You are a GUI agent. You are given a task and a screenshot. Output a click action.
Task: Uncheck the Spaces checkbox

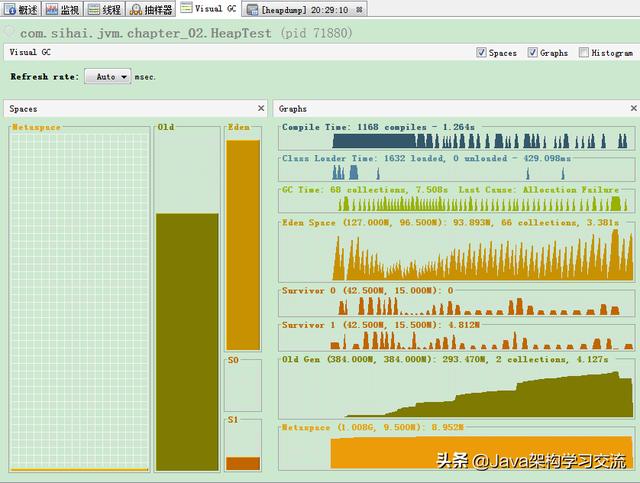coord(481,52)
